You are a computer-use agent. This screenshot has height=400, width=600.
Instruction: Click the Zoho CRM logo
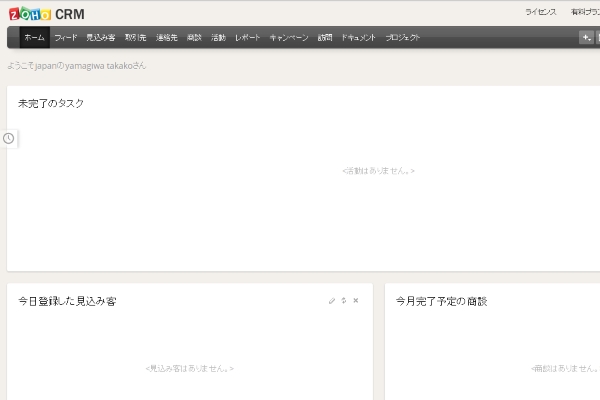coord(46,13)
